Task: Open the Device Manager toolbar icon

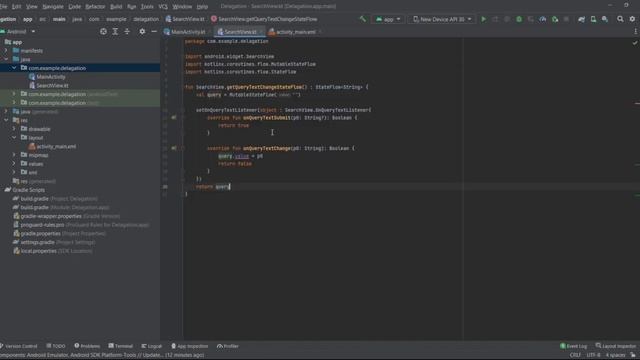Action: click(x=593, y=19)
